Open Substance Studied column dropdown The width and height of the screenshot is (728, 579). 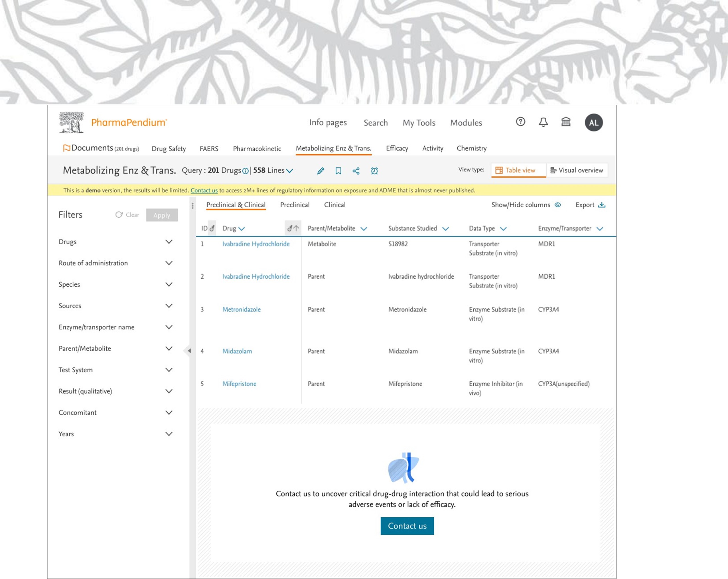pos(445,229)
